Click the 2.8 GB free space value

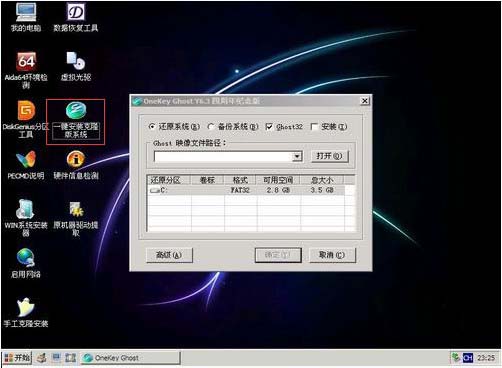pyautogui.click(x=278, y=190)
